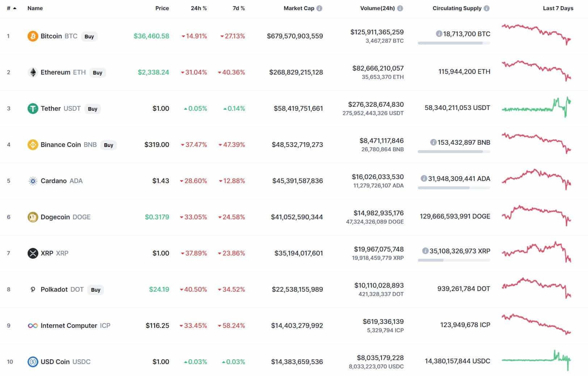
Task: Click the Tether green logo icon
Action: [x=33, y=109]
